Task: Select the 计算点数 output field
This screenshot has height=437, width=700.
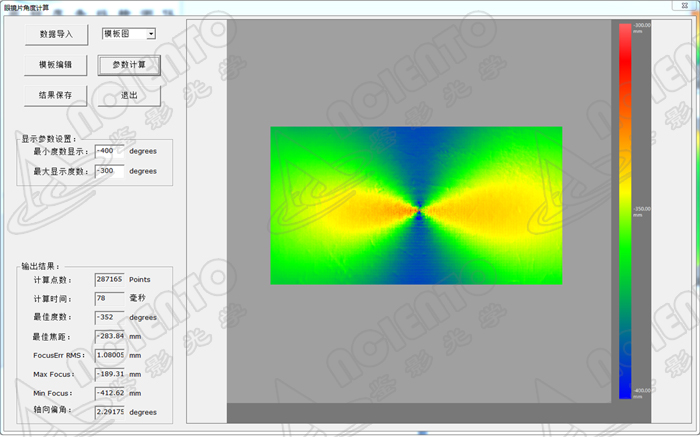Action: click(108, 280)
